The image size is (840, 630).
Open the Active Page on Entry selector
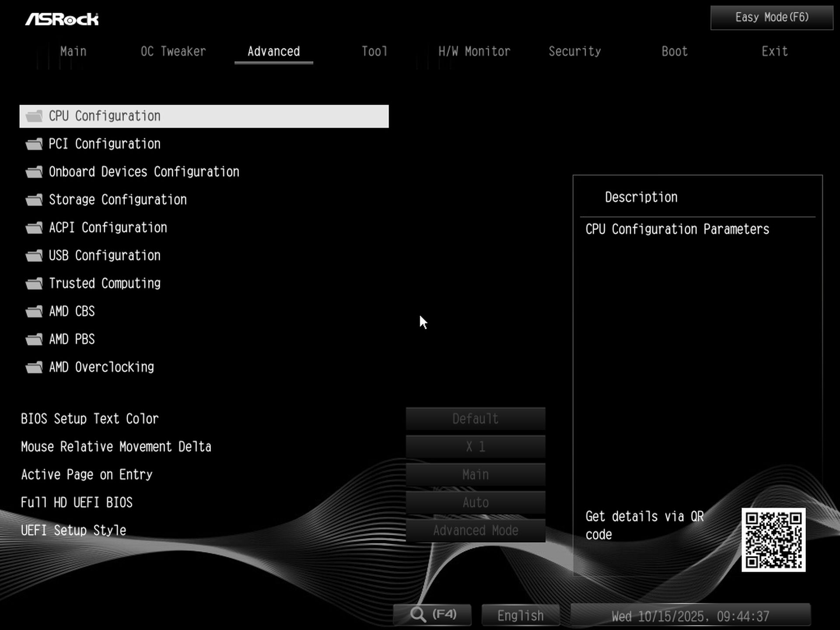[476, 474]
